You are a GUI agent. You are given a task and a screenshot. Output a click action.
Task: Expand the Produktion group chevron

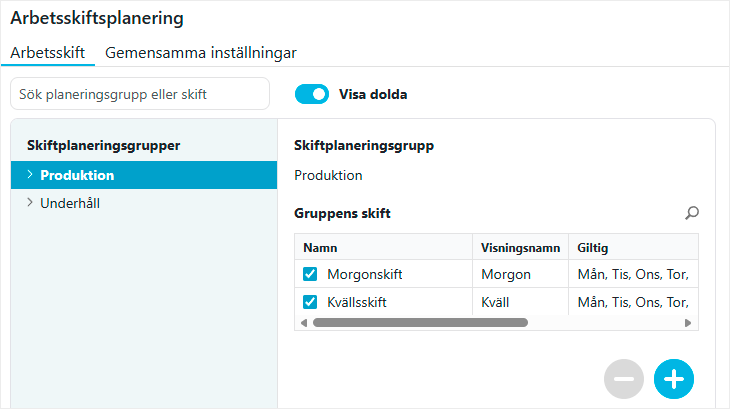point(30,175)
